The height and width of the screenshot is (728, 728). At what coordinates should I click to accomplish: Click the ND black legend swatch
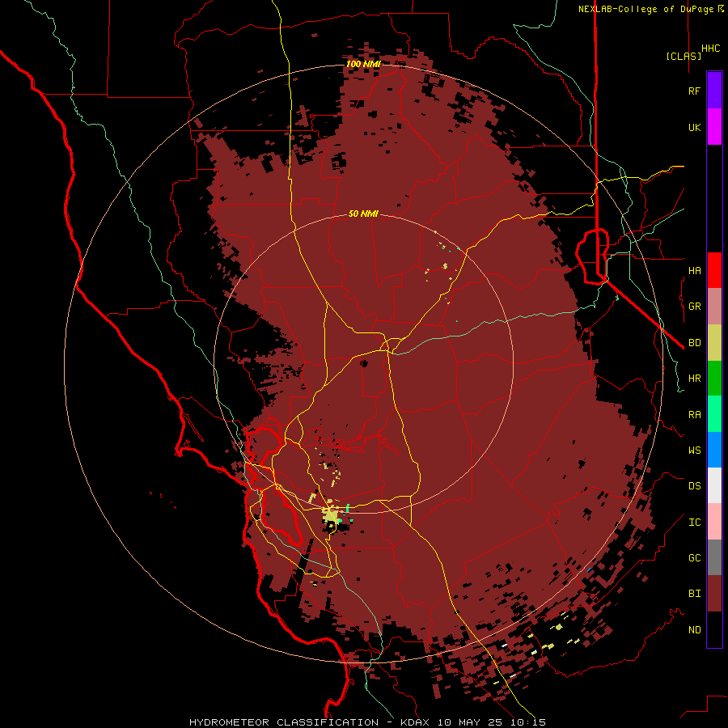pos(714,629)
